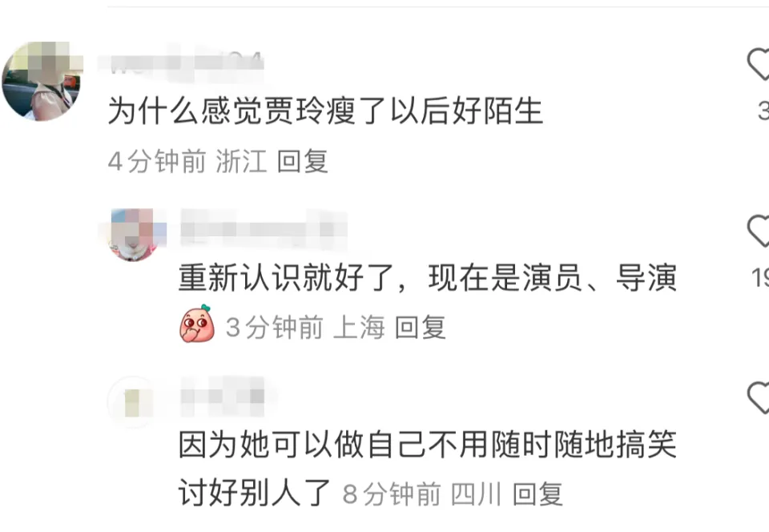Viewport: 769px width, 532px height.
Task: Open blurred username above 重新认识就好了
Action: tap(264, 229)
